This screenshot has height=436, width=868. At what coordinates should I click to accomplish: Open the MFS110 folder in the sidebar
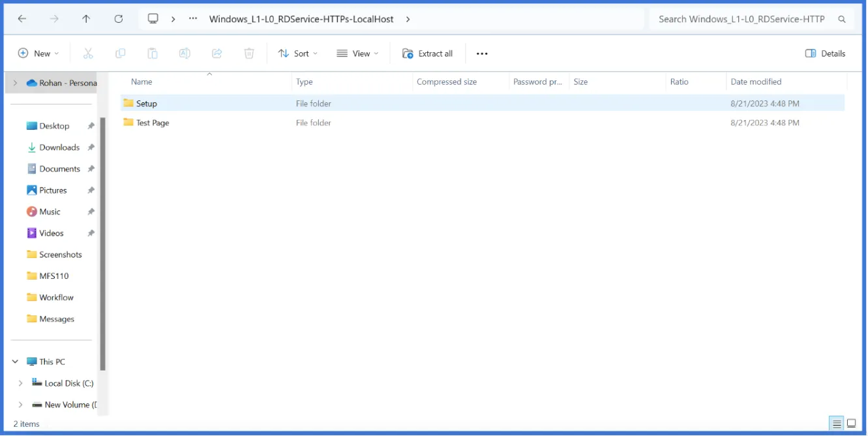(53, 276)
